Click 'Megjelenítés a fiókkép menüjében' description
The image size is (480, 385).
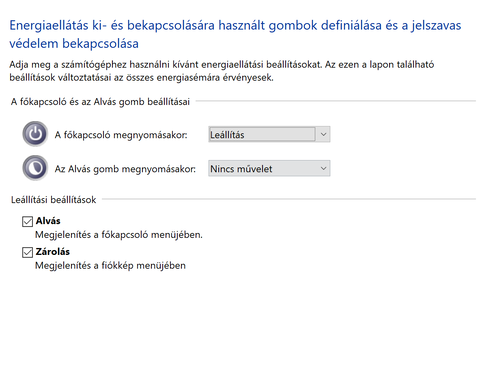coord(110,266)
